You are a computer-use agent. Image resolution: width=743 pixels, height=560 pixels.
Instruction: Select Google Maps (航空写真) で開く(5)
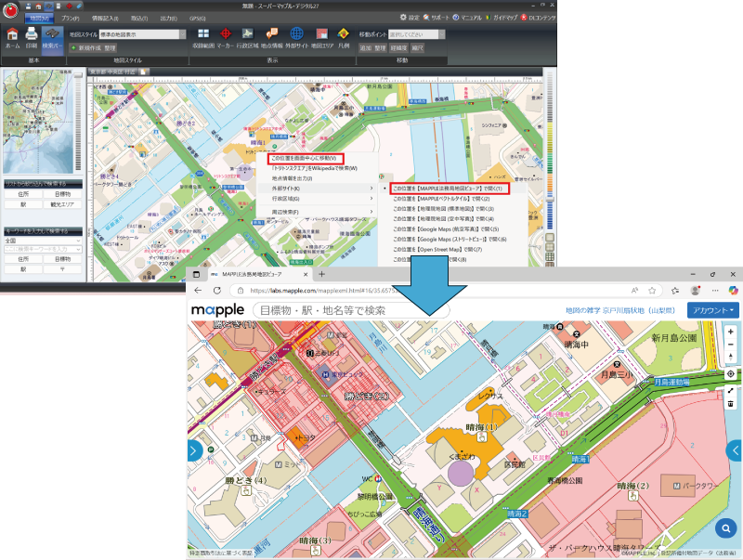[x=446, y=229]
